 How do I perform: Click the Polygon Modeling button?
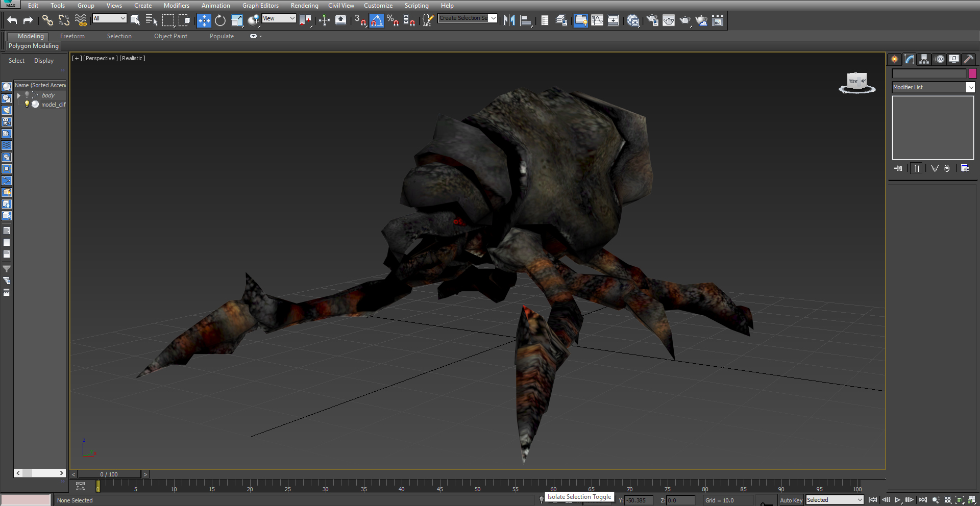coord(34,46)
